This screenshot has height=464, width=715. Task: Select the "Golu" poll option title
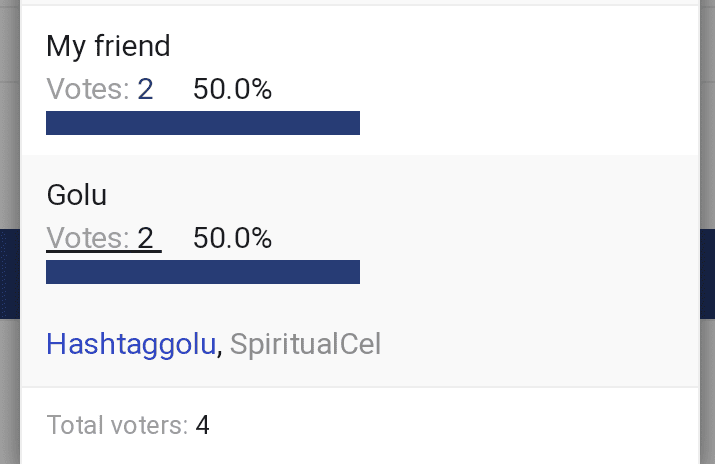[76, 195]
